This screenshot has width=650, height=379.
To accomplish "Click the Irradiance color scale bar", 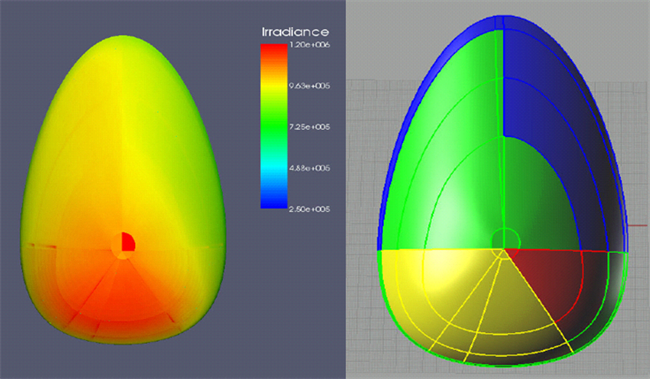I will 274,126.
